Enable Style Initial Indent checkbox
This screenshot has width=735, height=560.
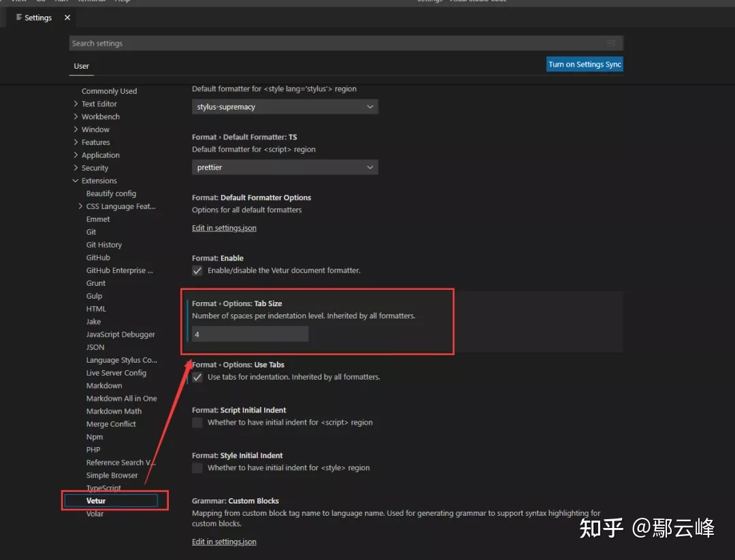click(x=197, y=467)
